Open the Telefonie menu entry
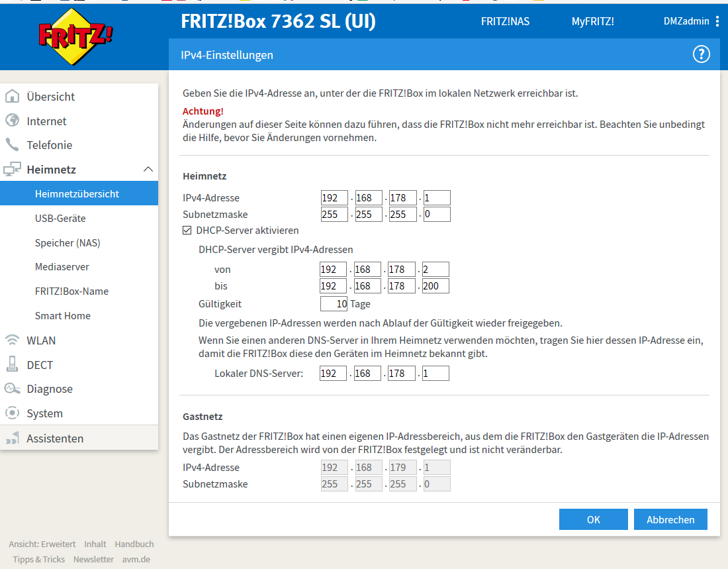Viewport: 728px width, 569px height. click(x=49, y=145)
